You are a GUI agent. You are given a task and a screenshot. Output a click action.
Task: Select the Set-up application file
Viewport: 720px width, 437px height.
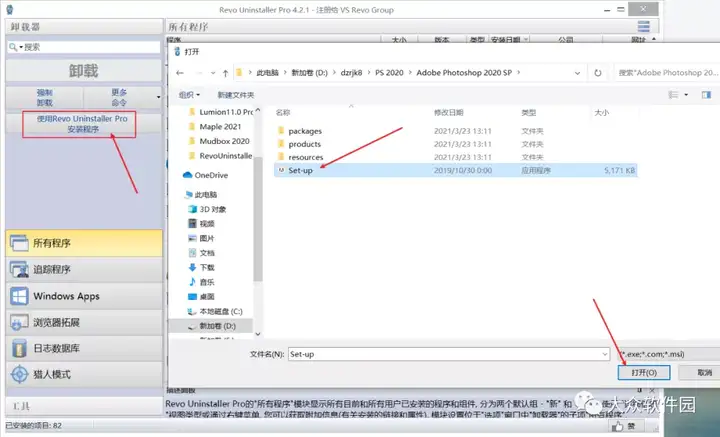tap(456, 170)
